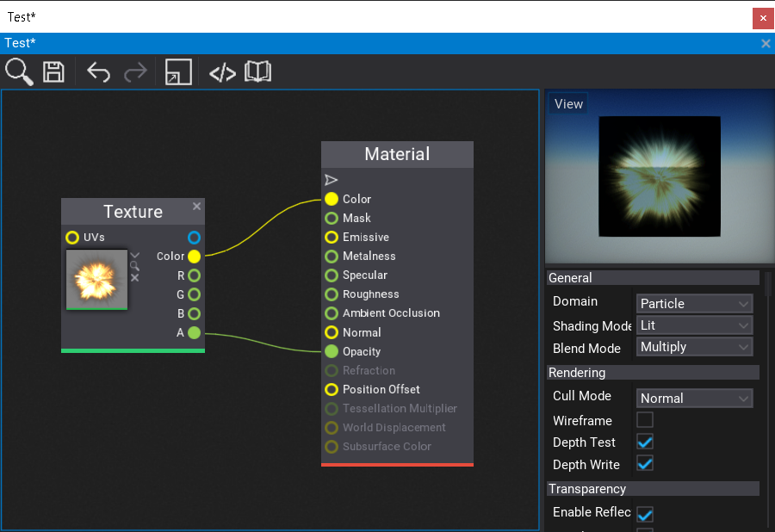Open the Domain dropdown set to Particle

pyautogui.click(x=694, y=303)
